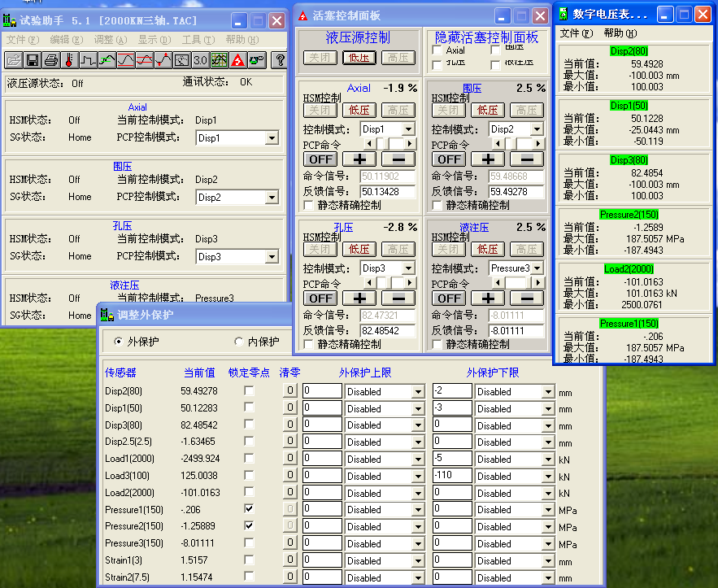Image resolution: width=718 pixels, height=588 pixels.
Task: Click the printer icon in the toolbar
Action: 51,60
